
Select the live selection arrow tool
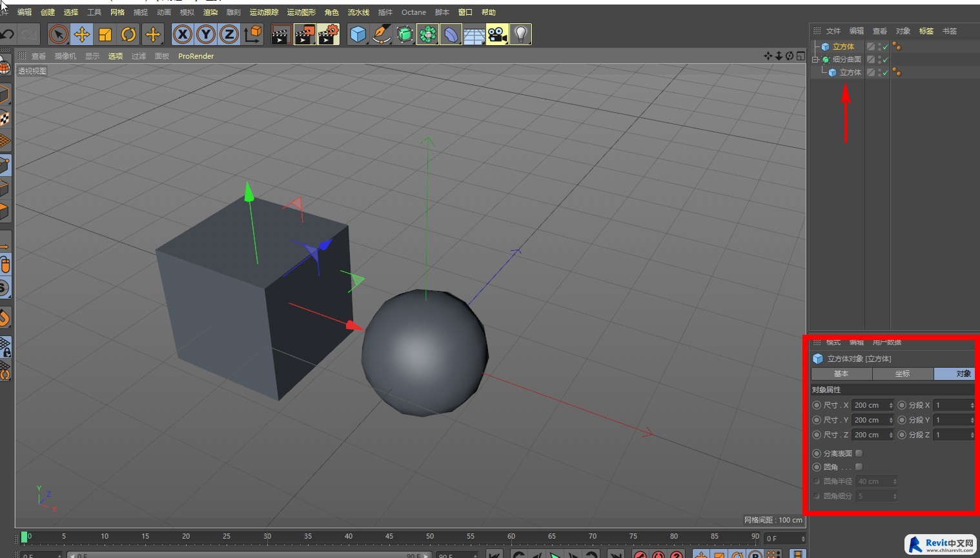tap(58, 34)
